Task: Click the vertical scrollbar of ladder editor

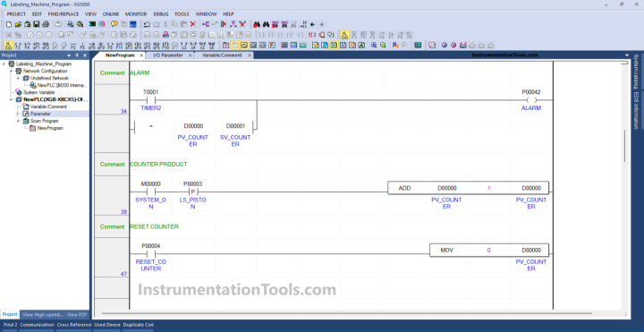Action: [x=624, y=146]
